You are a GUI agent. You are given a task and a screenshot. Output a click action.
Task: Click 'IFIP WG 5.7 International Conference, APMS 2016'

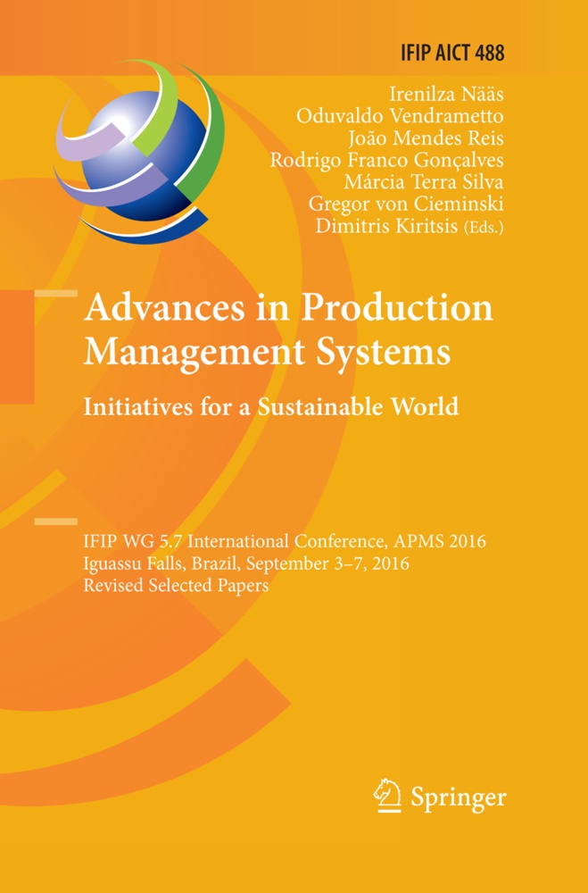pos(285,540)
